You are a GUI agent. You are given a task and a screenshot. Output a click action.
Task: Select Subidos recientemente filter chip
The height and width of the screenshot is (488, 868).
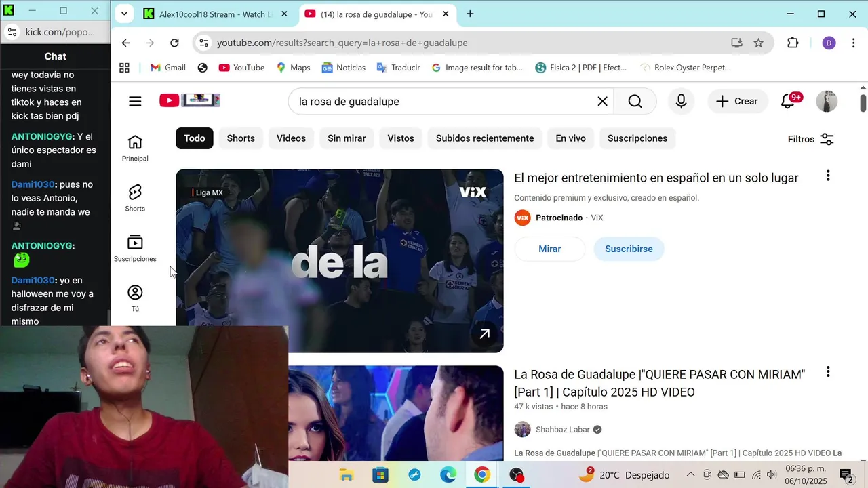[x=485, y=138]
